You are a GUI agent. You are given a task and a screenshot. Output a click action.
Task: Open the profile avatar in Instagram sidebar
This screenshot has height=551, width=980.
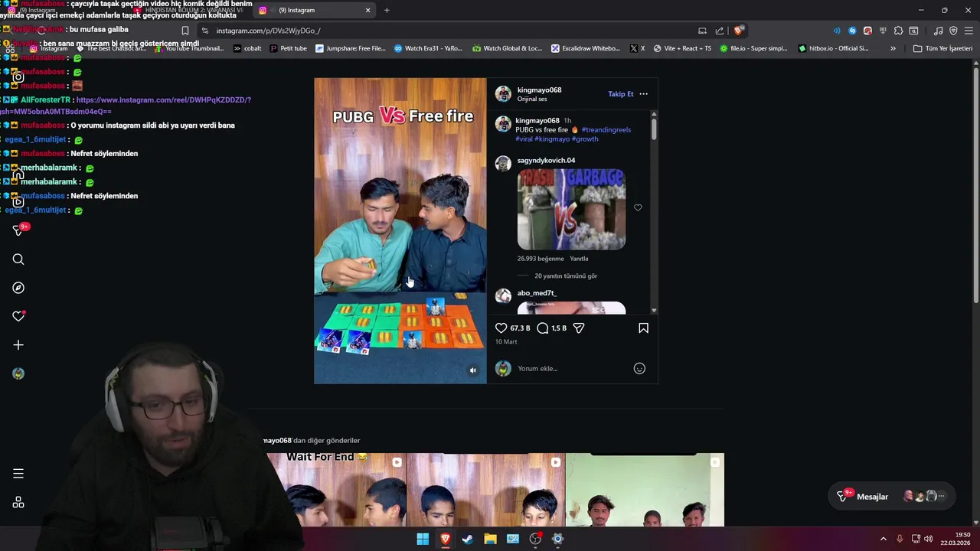(18, 373)
